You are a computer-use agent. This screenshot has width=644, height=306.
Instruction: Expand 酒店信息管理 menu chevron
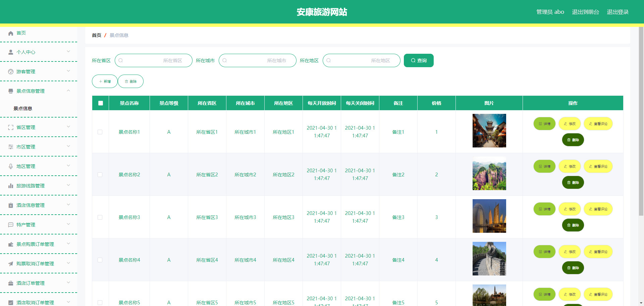click(68, 205)
